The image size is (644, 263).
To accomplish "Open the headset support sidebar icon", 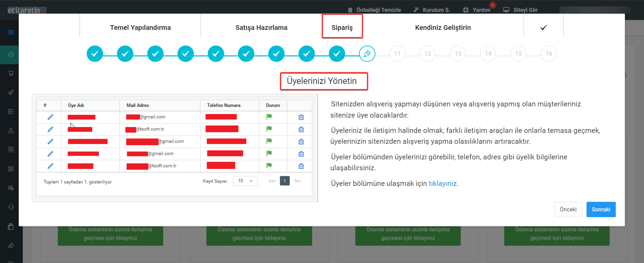I will 11,207.
